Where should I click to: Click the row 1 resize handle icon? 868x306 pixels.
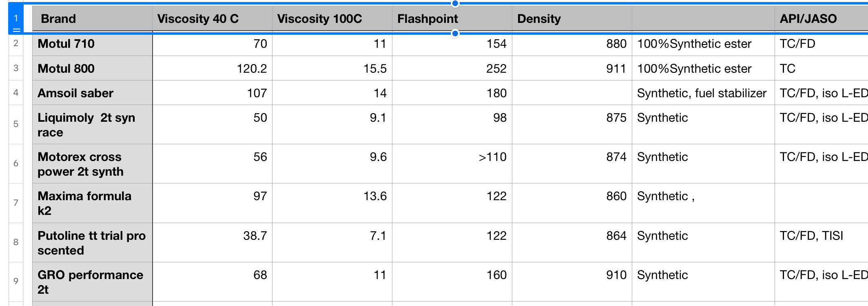(16, 30)
